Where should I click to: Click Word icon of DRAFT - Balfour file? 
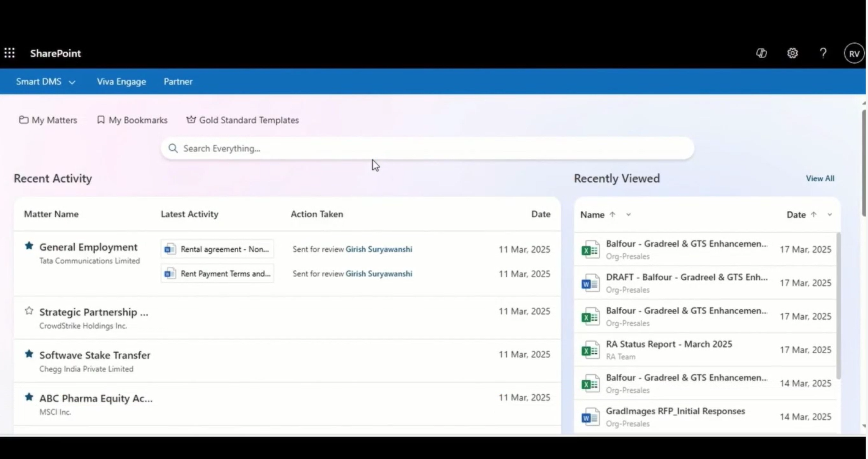(x=590, y=283)
